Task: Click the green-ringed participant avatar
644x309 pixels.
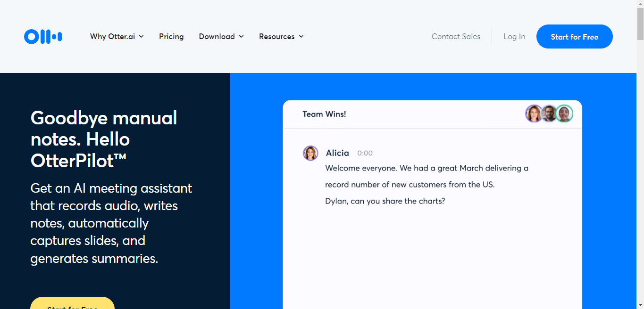Action: [564, 114]
